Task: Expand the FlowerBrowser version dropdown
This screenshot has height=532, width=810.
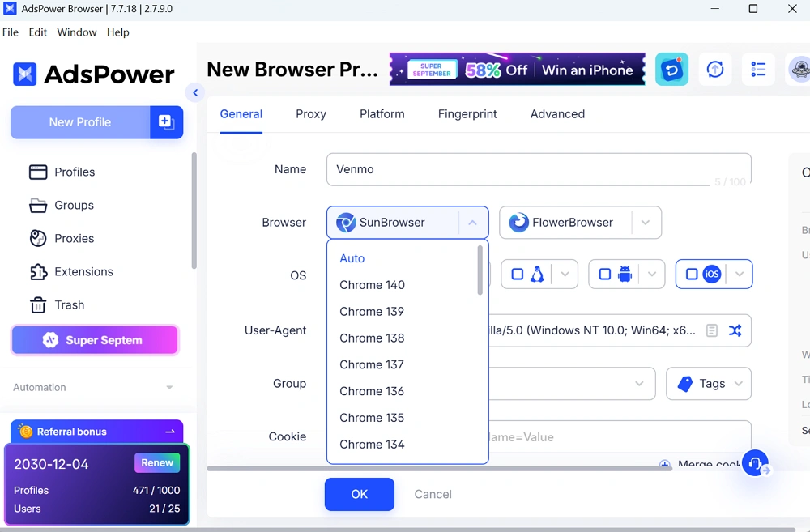Action: click(645, 223)
